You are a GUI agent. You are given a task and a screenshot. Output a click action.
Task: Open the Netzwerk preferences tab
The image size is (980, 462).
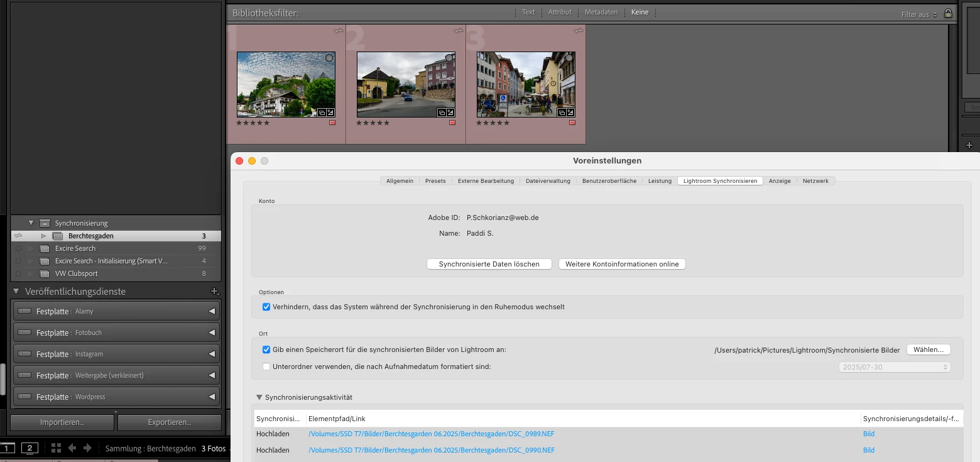tap(815, 181)
